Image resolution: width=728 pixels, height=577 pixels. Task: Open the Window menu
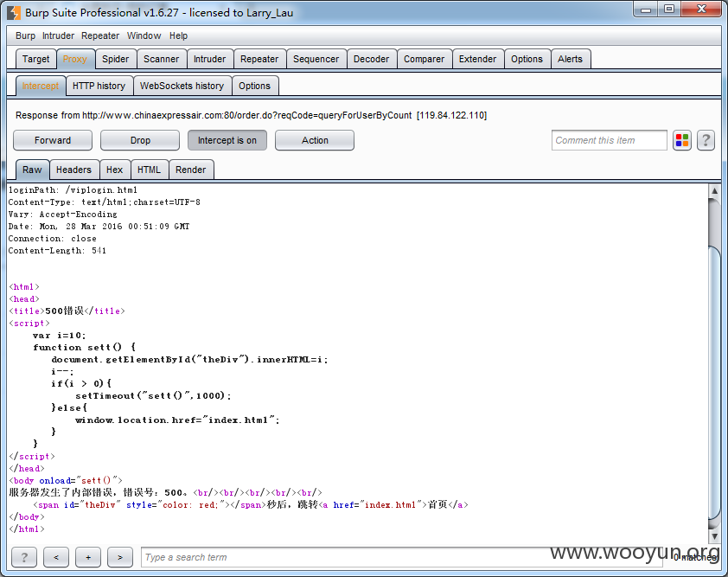[144, 35]
